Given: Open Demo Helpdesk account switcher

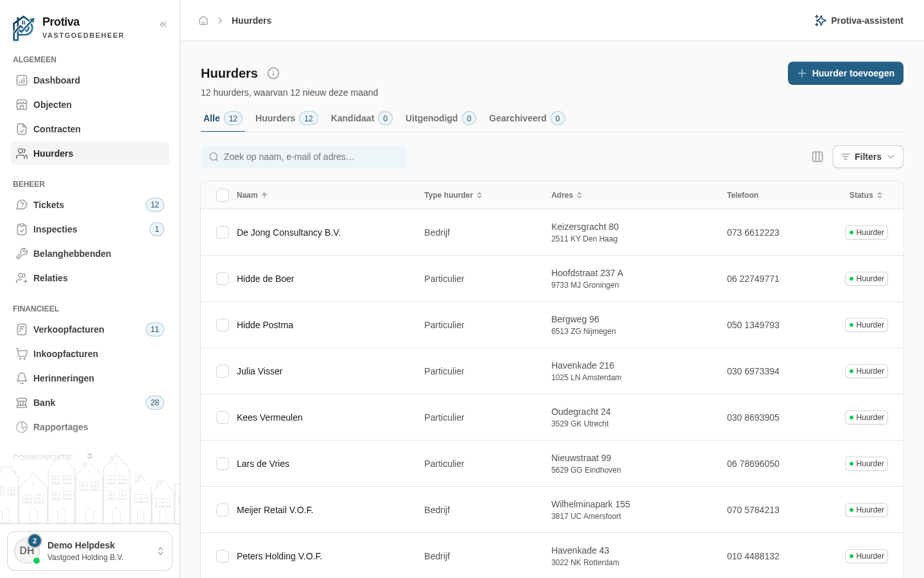Looking at the screenshot, I should [x=90, y=551].
